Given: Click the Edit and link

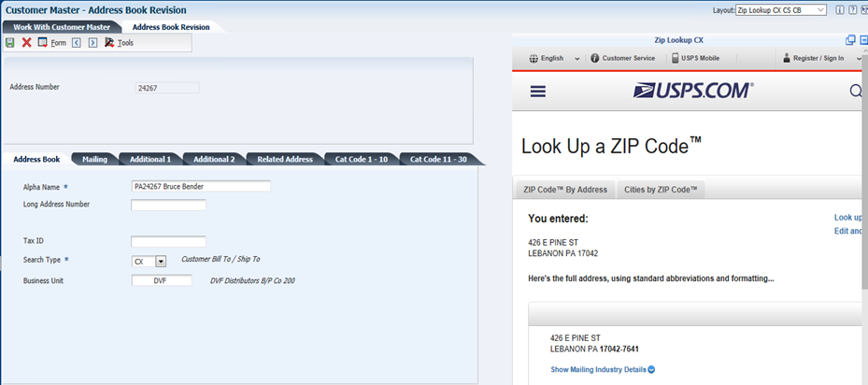Looking at the screenshot, I should pyautogui.click(x=848, y=231).
